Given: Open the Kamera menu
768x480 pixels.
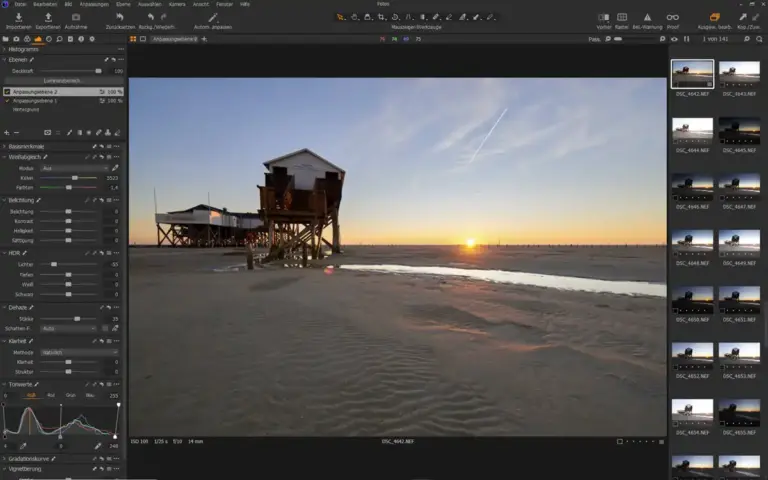Looking at the screenshot, I should pyautogui.click(x=177, y=4).
